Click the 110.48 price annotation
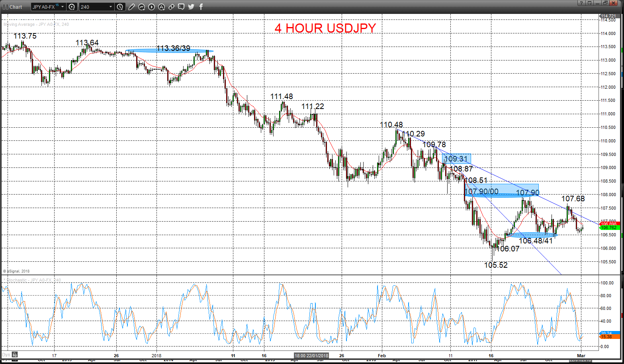 pyautogui.click(x=391, y=125)
